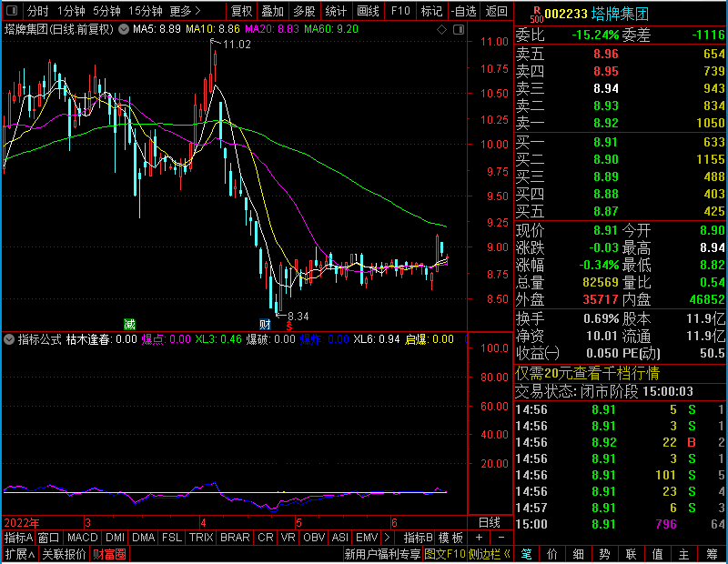728x564 pixels.
Task: Click the 返回 back button
Action: [x=496, y=11]
